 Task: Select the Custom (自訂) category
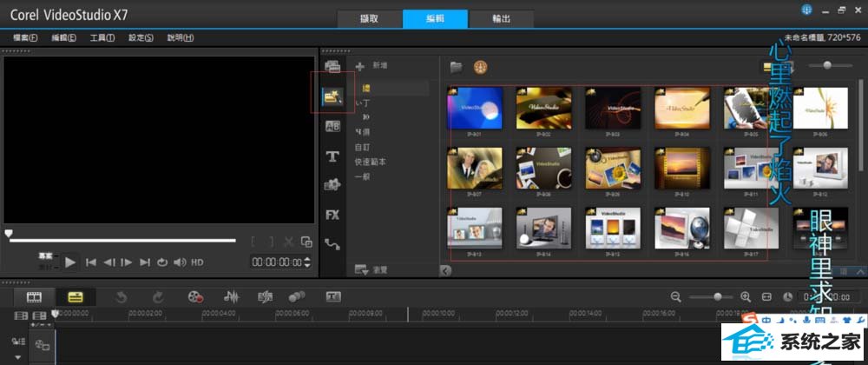pyautogui.click(x=363, y=148)
